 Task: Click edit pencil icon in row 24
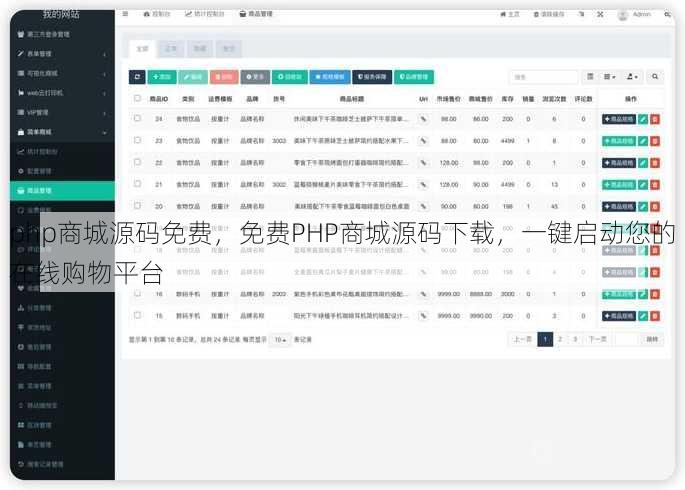643,119
